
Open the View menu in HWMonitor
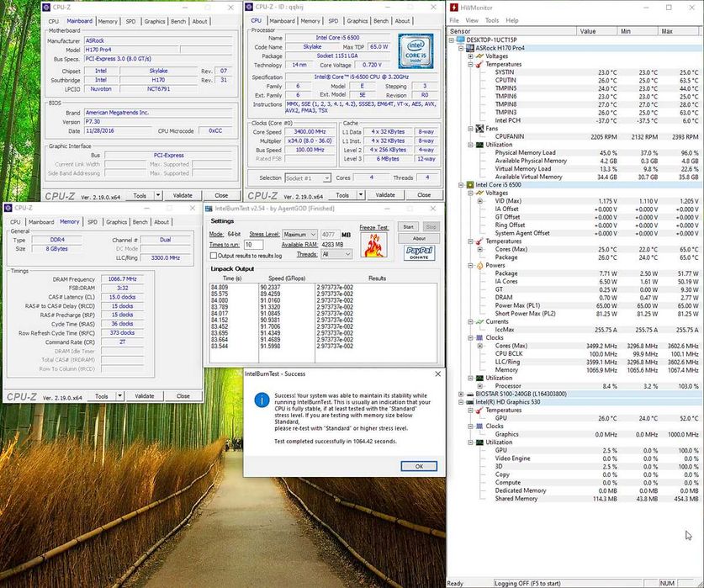pos(472,20)
